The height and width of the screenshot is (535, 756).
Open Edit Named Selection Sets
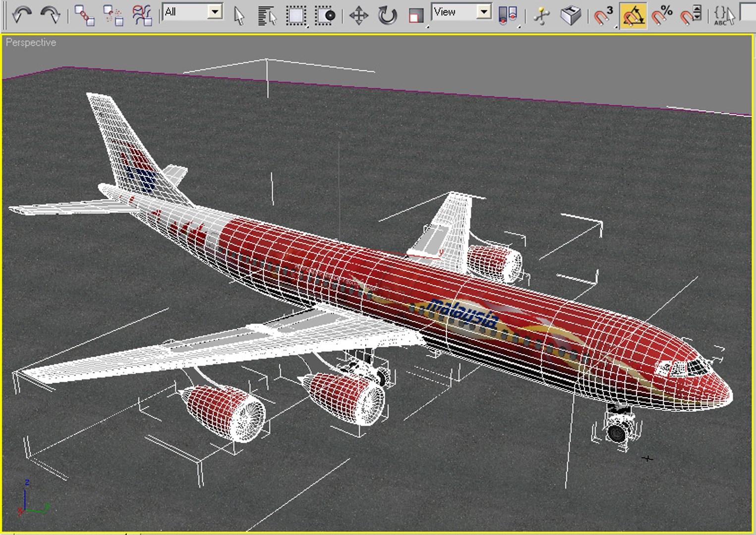(724, 15)
